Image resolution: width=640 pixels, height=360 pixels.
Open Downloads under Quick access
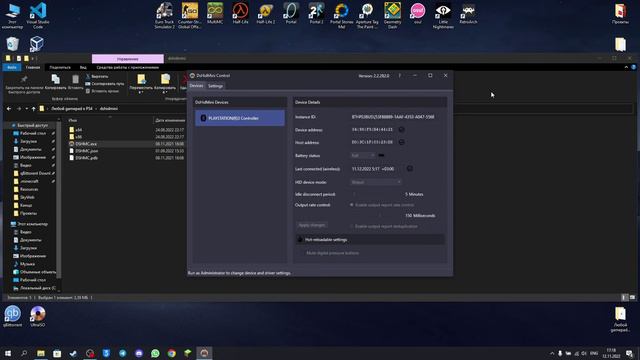pos(28,141)
